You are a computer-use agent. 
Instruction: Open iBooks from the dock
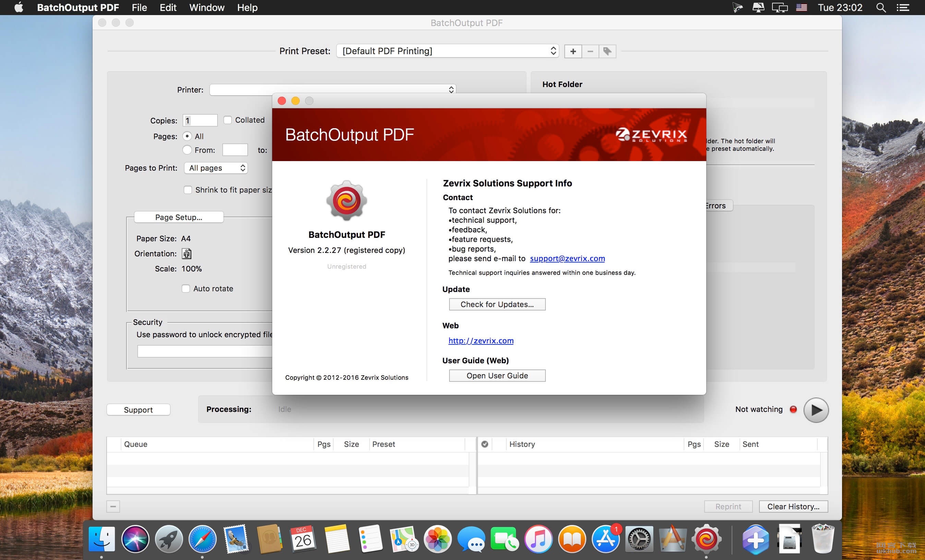(572, 539)
